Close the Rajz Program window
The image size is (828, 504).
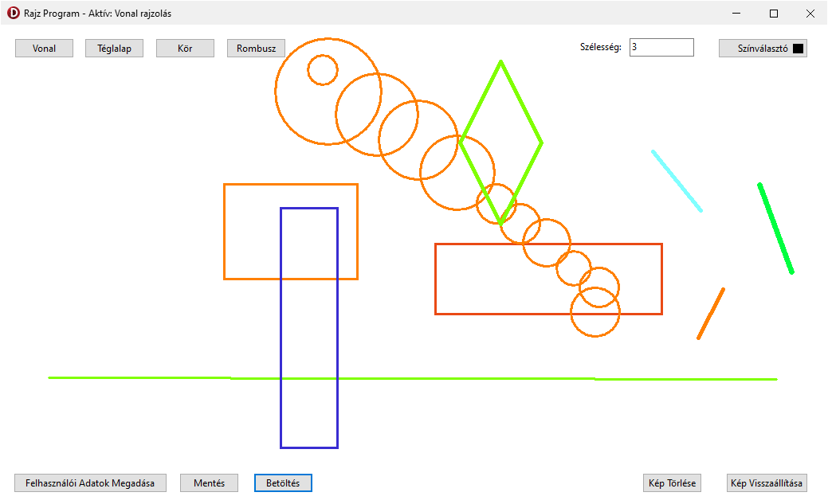point(810,14)
